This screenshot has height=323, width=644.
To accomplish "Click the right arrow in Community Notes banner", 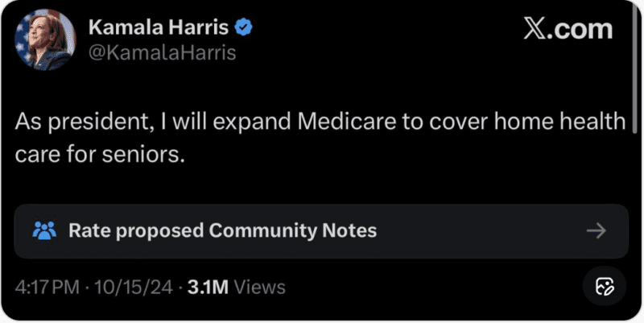I will 597,231.
